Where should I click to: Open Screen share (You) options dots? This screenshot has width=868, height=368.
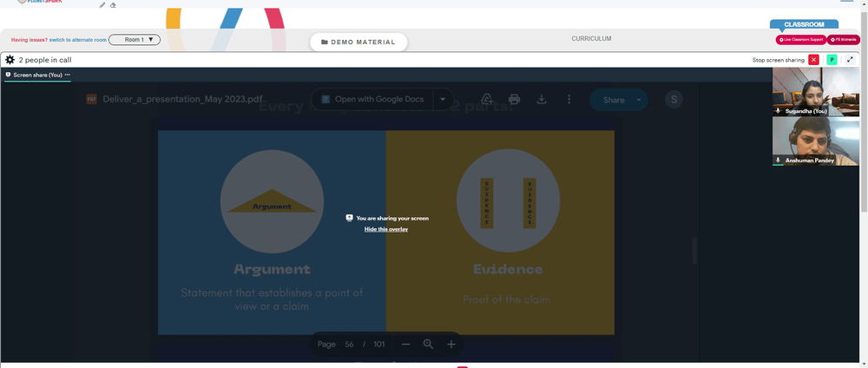pos(67,75)
